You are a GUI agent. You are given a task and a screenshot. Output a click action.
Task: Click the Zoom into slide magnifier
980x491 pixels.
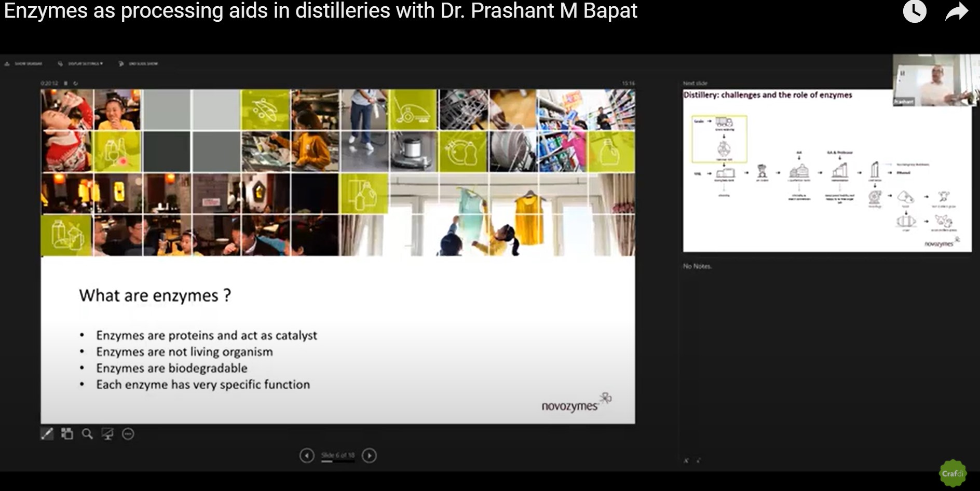87,434
